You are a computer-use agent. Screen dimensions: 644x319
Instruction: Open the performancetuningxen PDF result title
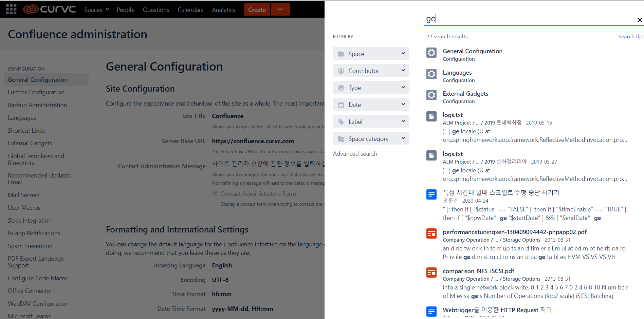pyautogui.click(x=514, y=232)
